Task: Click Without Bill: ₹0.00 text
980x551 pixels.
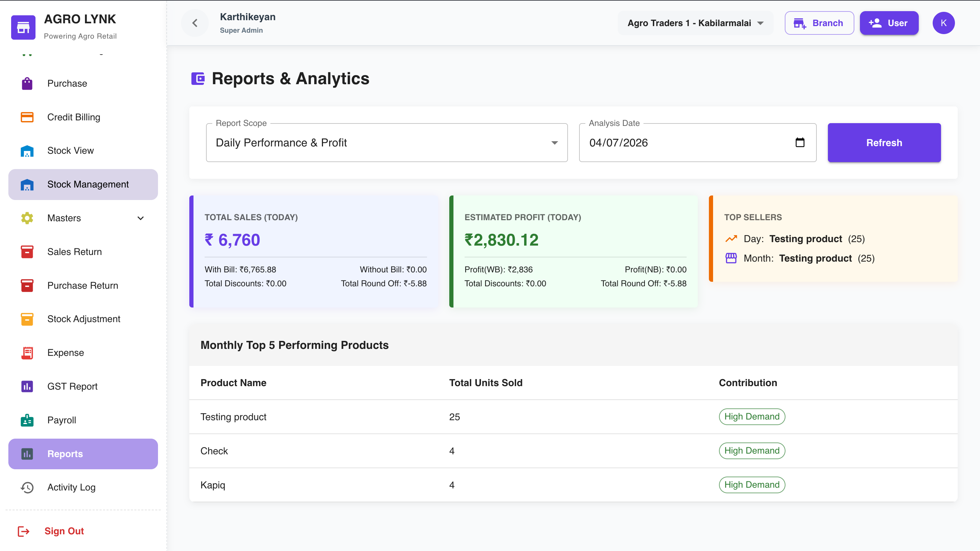Action: [393, 270]
